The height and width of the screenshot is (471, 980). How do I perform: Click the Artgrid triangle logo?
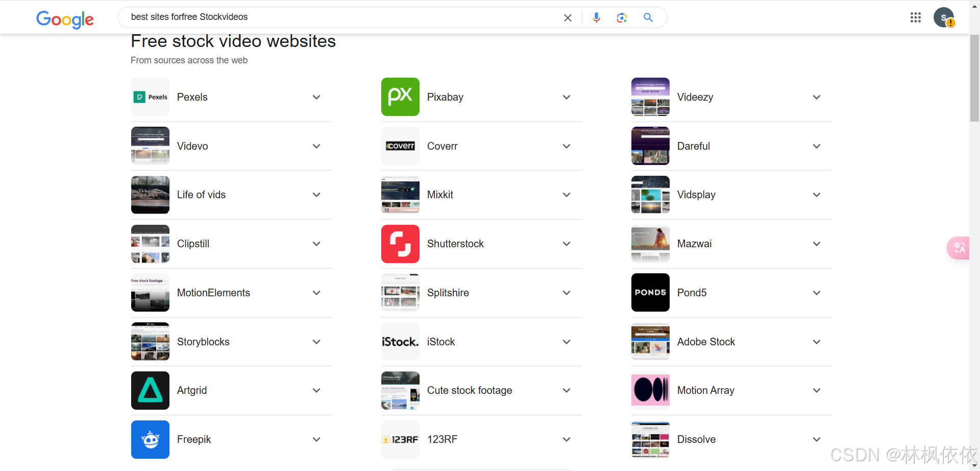pos(150,390)
